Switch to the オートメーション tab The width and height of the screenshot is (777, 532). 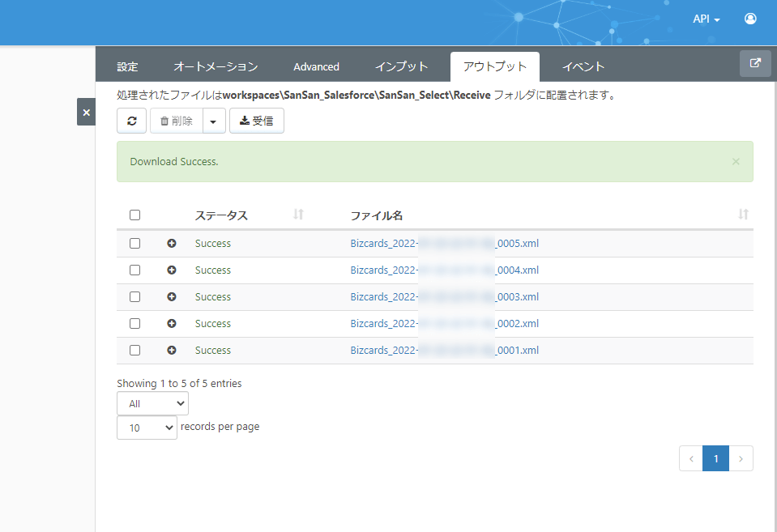216,66
